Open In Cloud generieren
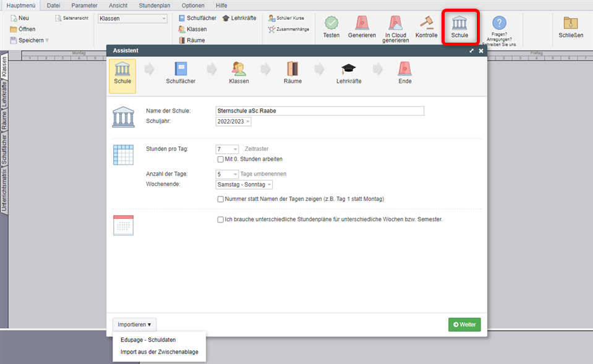Screen dimensions: 593x364 coord(395,23)
